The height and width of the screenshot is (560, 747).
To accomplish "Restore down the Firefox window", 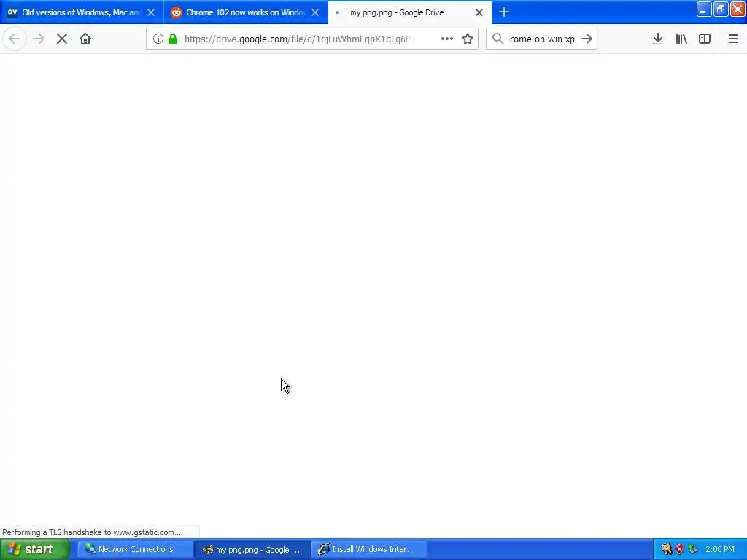I will (721, 9).
